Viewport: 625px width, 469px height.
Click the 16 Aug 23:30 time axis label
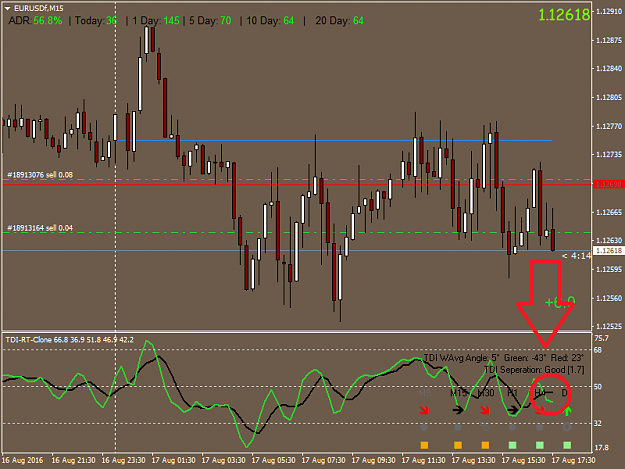(x=123, y=460)
